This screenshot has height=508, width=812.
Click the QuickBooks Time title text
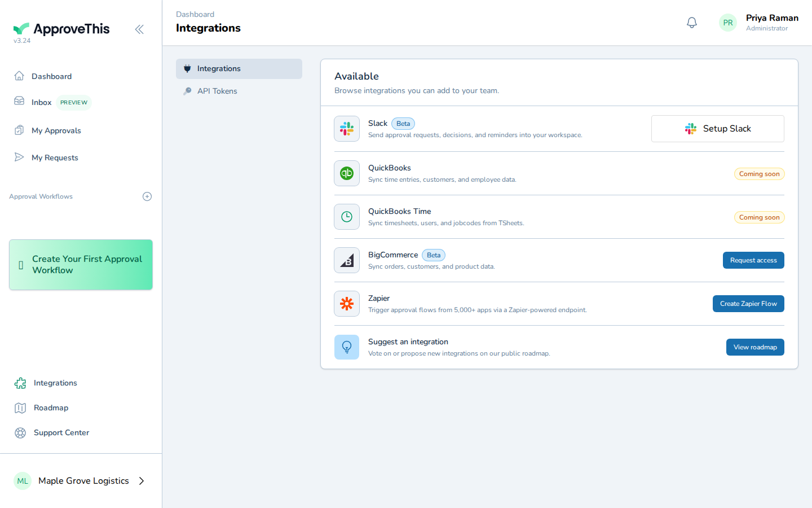click(400, 211)
